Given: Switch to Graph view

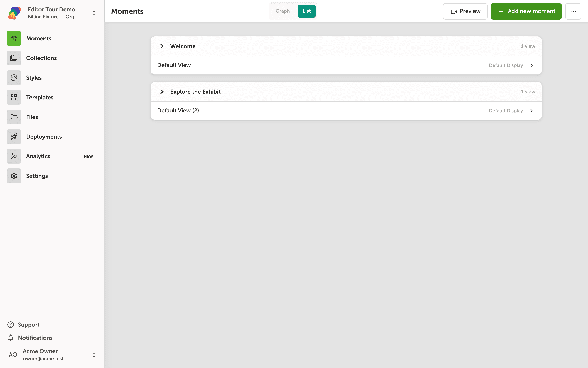Looking at the screenshot, I should pyautogui.click(x=282, y=11).
